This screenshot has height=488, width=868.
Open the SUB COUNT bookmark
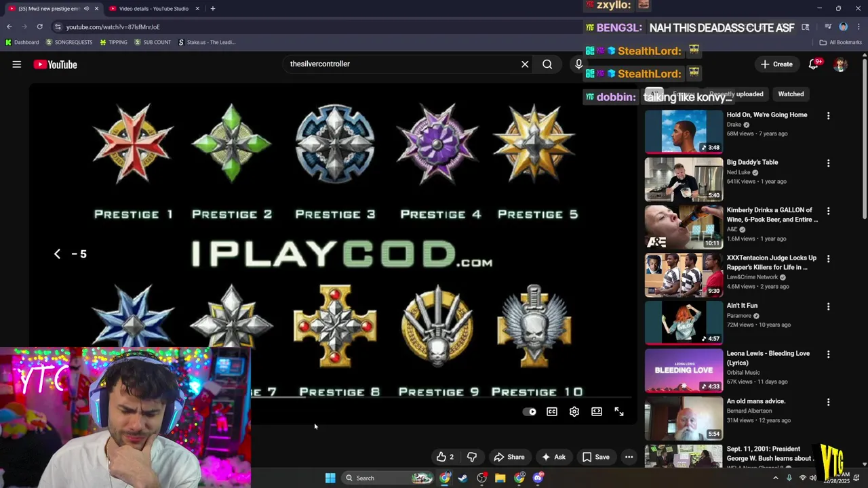(153, 42)
